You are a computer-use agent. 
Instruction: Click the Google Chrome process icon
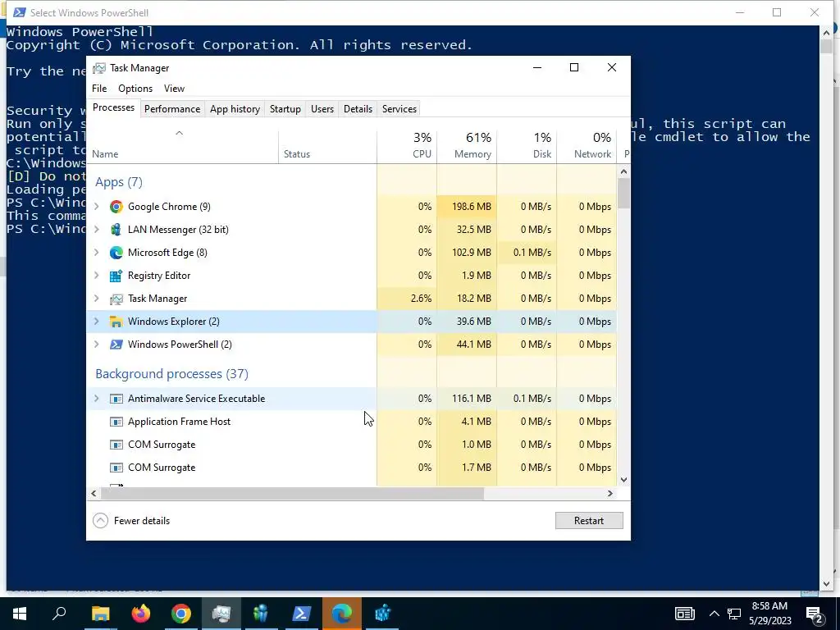(116, 207)
